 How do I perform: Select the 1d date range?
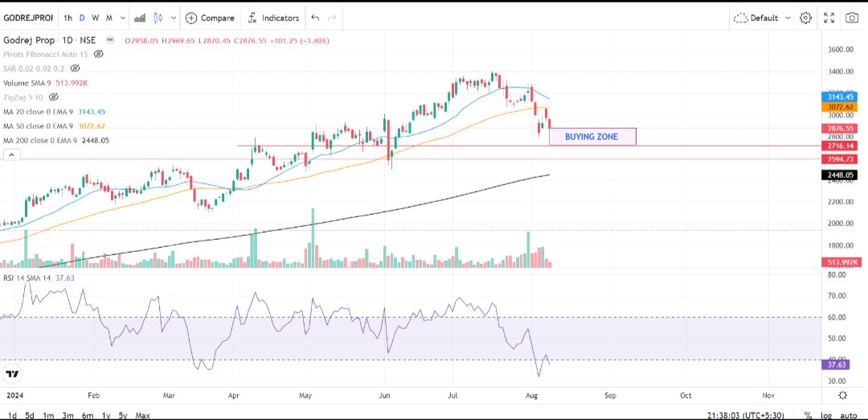tap(11, 415)
